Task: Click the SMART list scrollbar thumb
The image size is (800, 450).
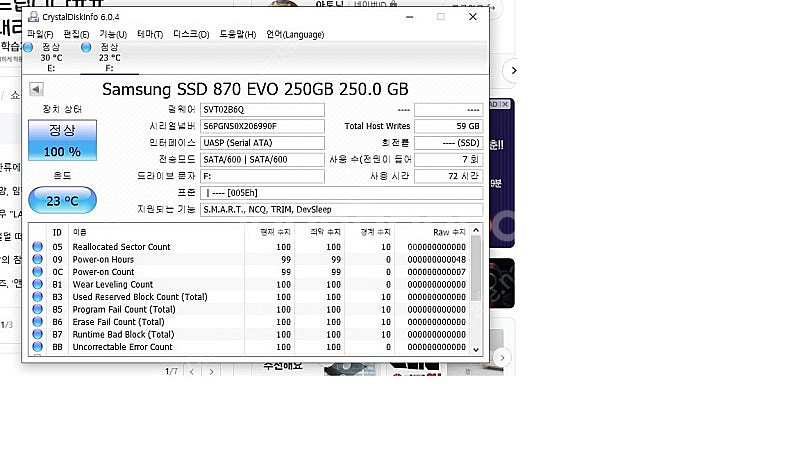Action: (x=476, y=268)
